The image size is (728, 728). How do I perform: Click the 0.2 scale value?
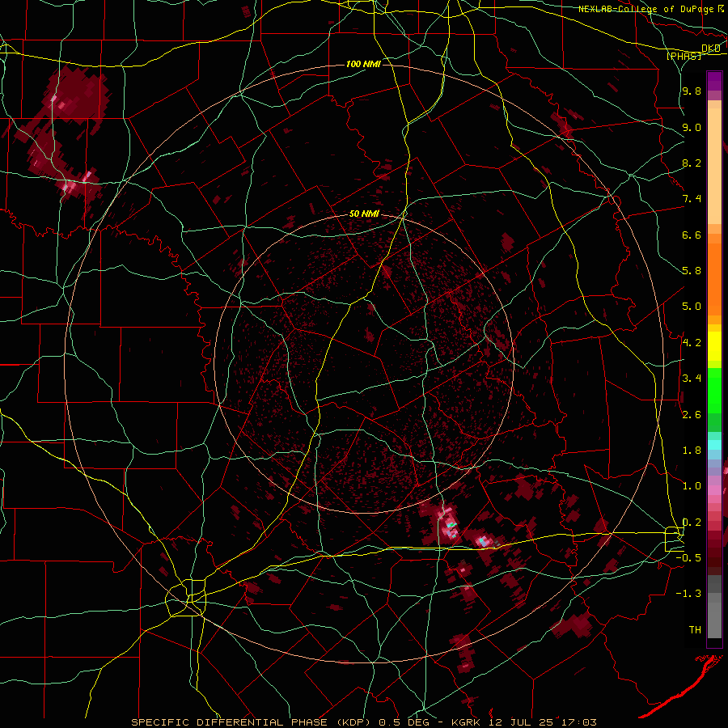692,523
